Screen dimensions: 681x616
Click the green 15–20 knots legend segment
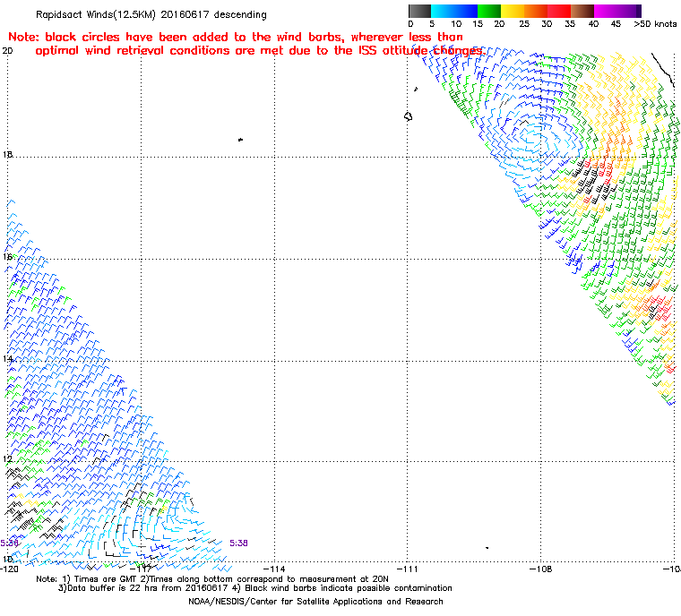click(489, 11)
